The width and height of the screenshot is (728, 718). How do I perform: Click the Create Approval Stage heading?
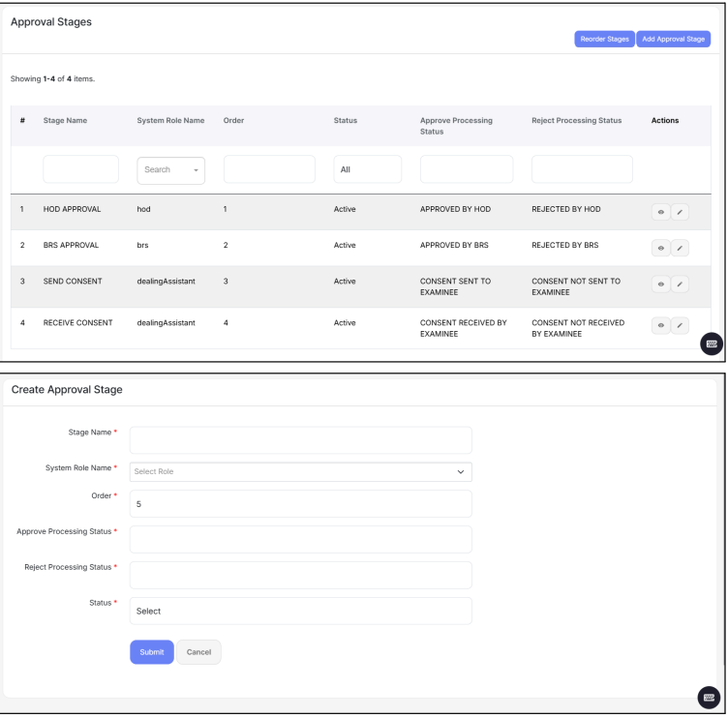click(67, 389)
